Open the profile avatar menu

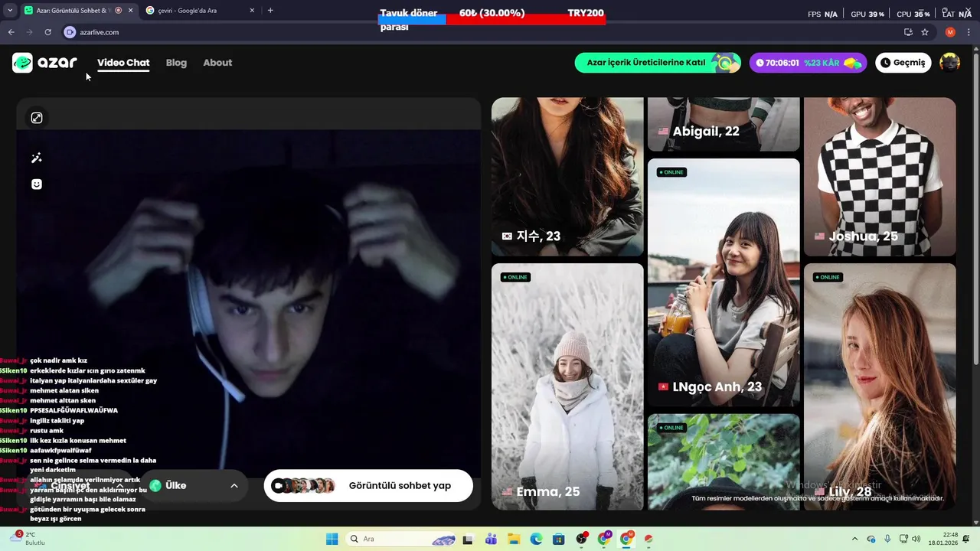coord(949,63)
